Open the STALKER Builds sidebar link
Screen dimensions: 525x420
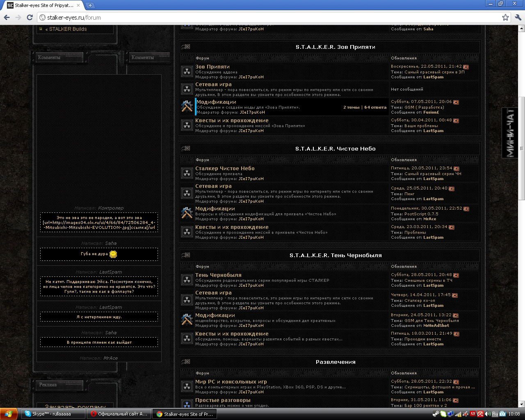tap(68, 29)
